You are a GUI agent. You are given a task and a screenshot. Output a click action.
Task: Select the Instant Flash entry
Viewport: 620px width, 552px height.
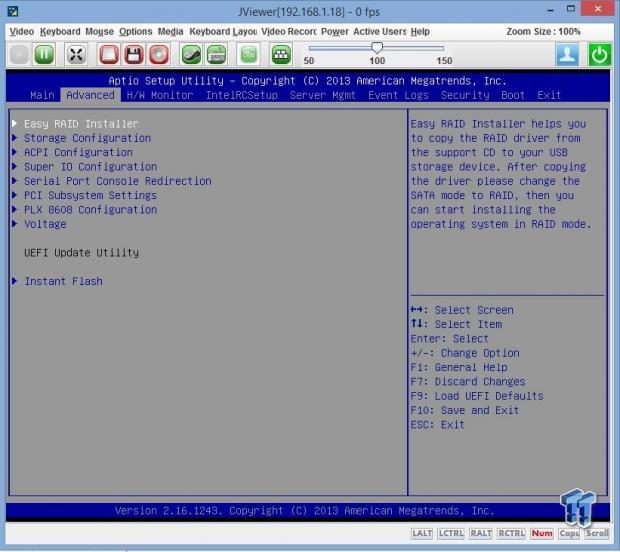(63, 281)
